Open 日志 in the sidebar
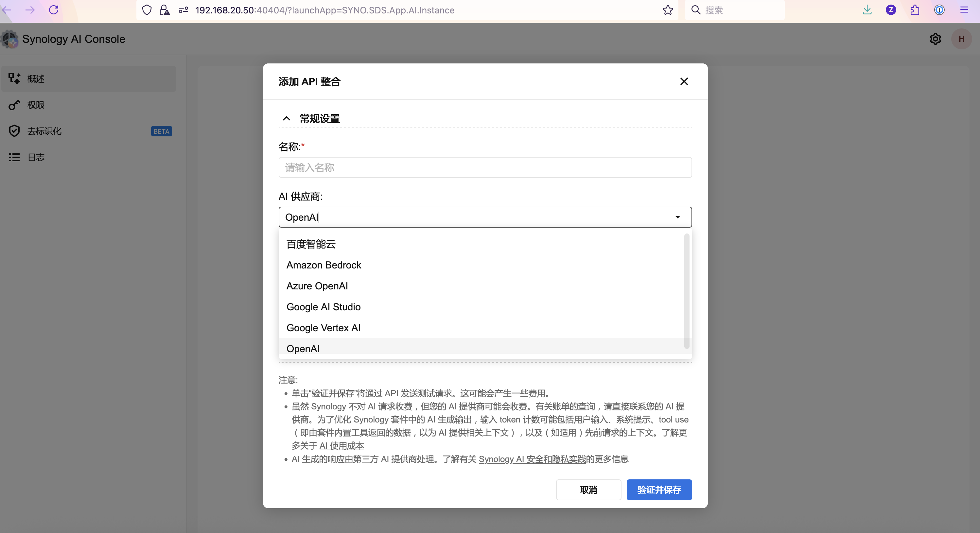Image resolution: width=980 pixels, height=533 pixels. click(x=36, y=157)
